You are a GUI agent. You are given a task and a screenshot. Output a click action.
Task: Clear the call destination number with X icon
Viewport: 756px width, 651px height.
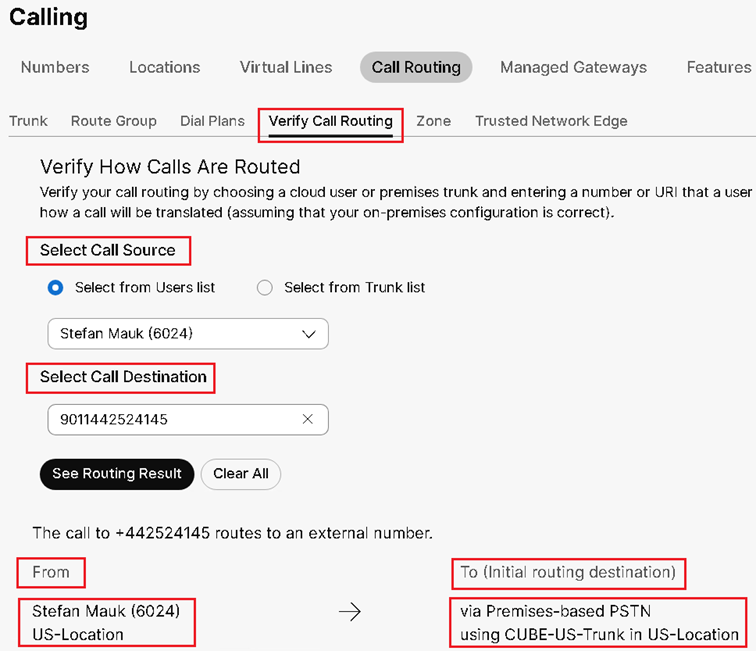[x=308, y=420]
